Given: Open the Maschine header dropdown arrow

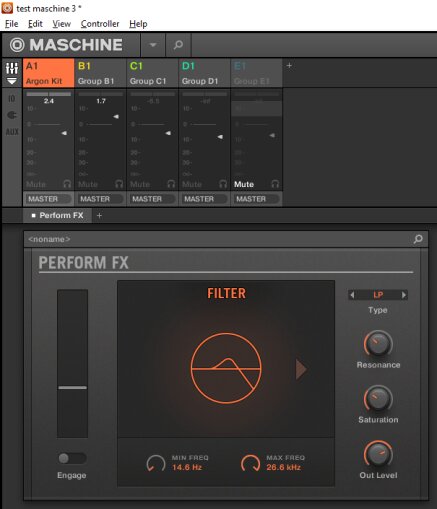Looking at the screenshot, I should point(153,45).
